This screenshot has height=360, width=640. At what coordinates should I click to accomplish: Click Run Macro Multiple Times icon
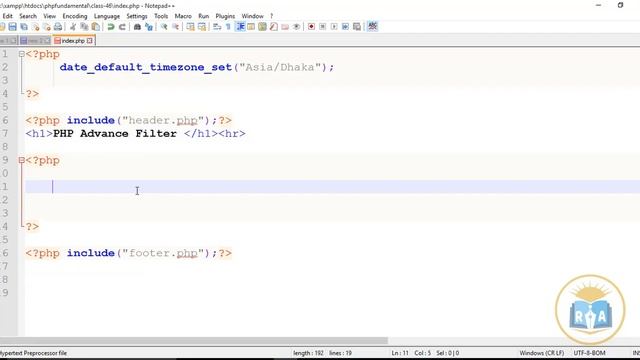point(345,27)
